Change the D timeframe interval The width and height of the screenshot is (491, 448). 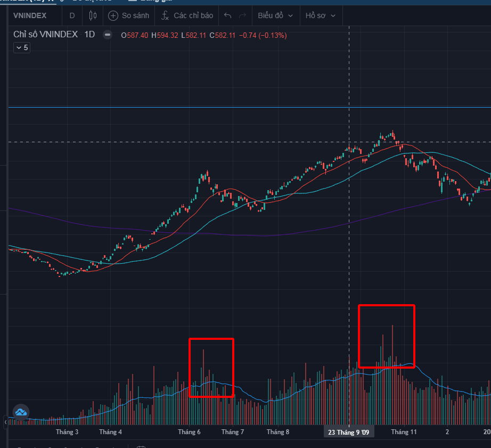72,15
